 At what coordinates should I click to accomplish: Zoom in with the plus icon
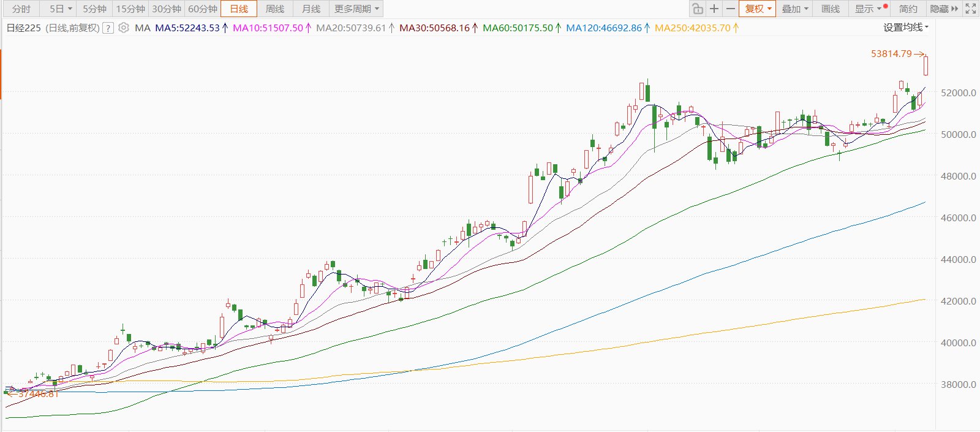714,9
